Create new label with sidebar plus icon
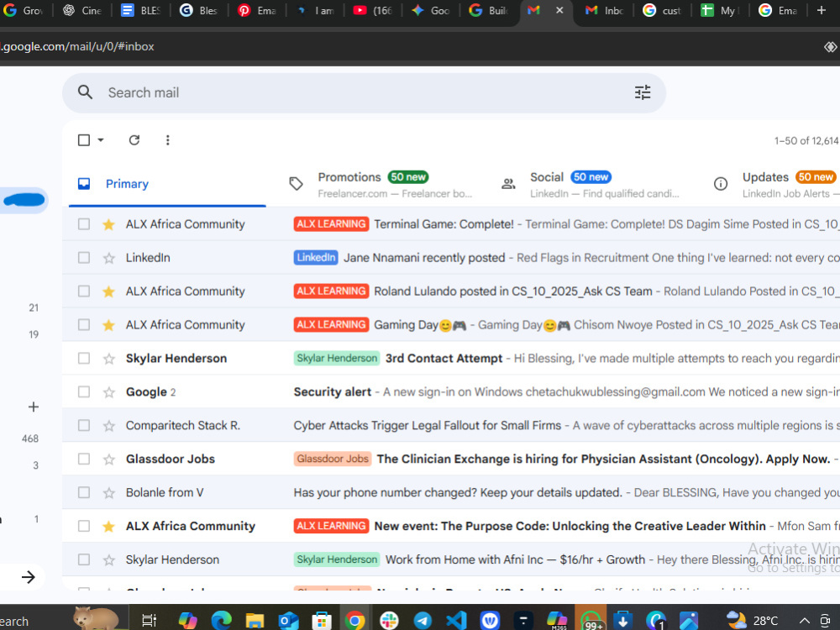The height and width of the screenshot is (630, 840). pos(34,407)
